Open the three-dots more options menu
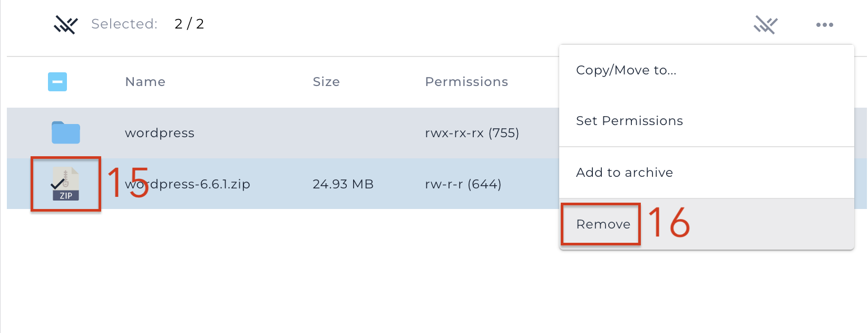Viewport: 868px width, 333px height. pos(824,25)
